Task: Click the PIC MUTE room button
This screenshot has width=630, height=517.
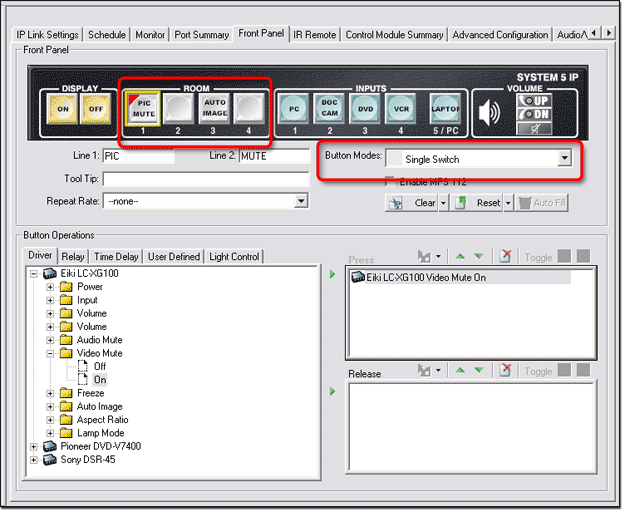Action: coord(143,107)
